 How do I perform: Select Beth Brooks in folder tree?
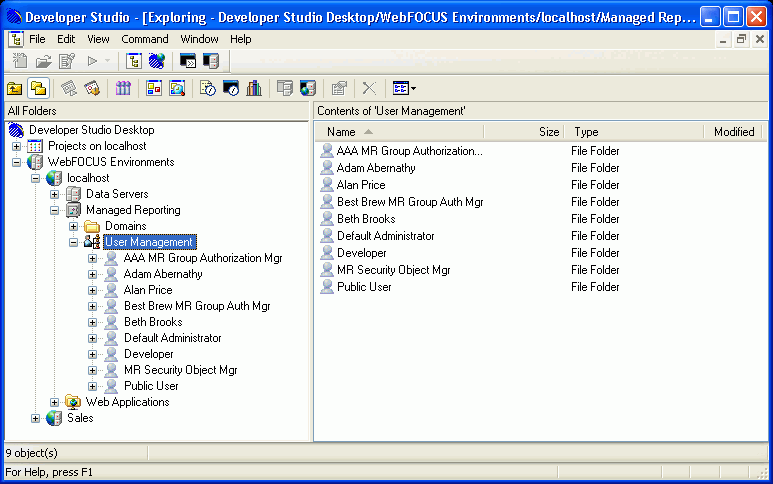pos(153,322)
